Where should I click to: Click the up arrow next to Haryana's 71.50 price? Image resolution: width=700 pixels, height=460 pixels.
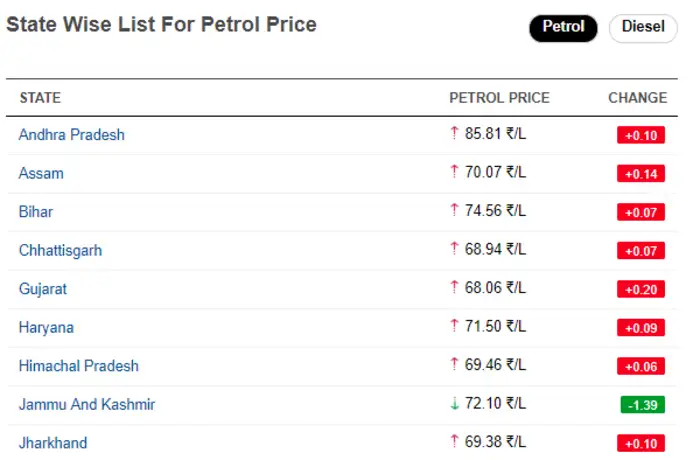[454, 327]
